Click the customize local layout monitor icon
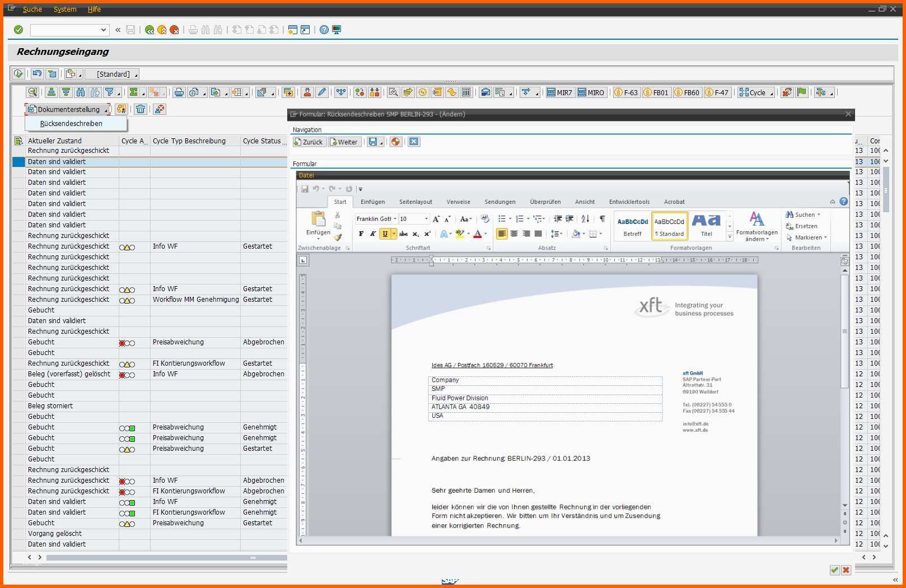 (x=337, y=30)
